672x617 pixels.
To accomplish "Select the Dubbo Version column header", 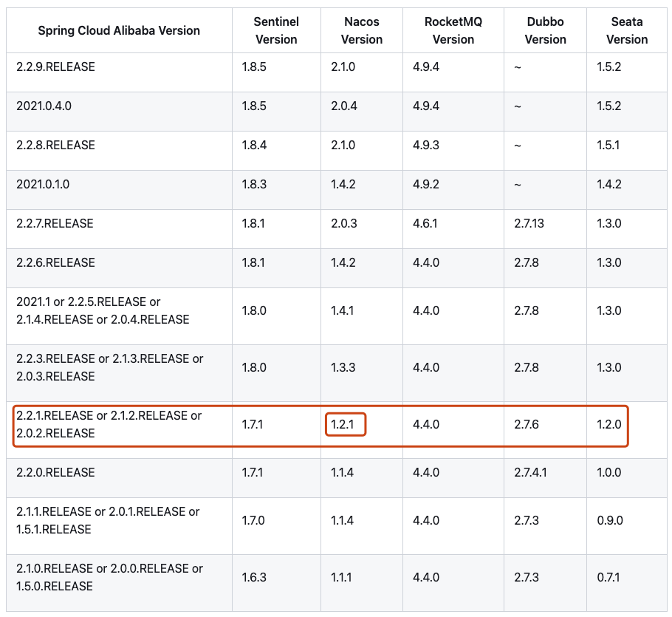I will pos(545,30).
